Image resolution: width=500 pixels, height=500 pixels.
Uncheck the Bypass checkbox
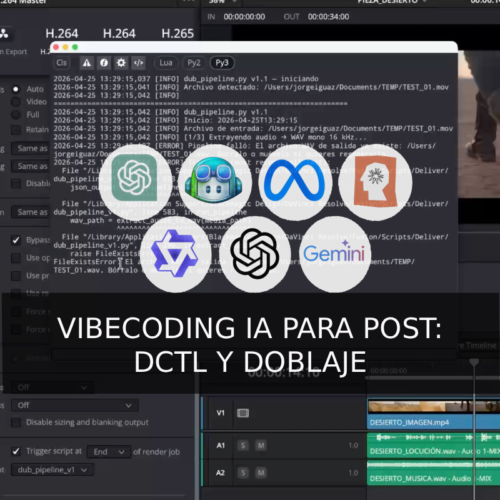[x=16, y=240]
